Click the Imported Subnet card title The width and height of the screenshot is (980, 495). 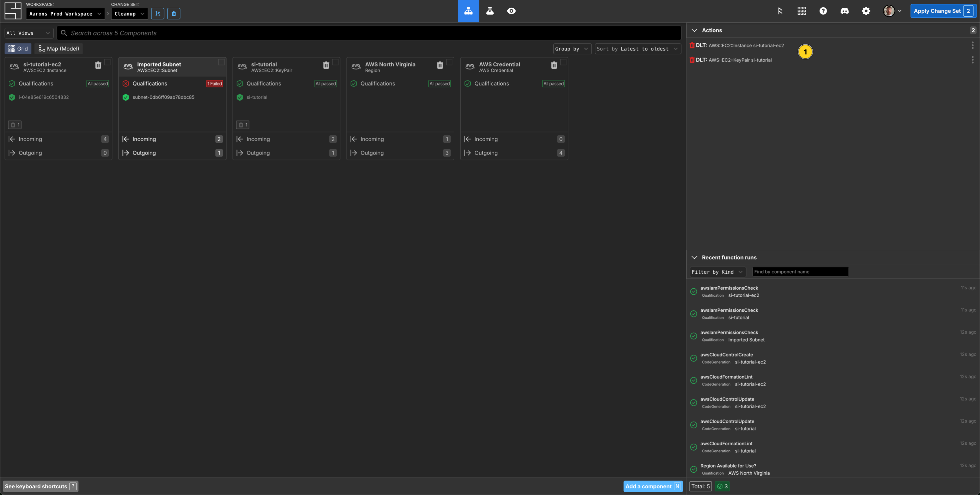pyautogui.click(x=159, y=64)
